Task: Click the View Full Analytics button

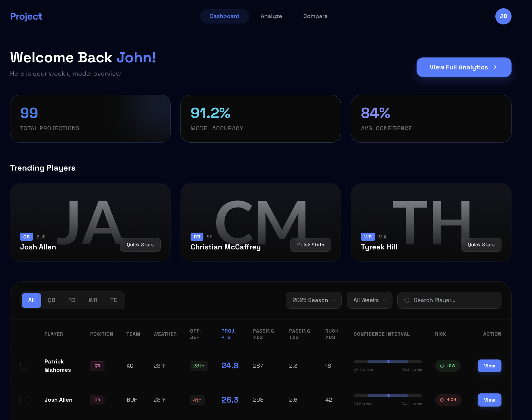Action: pos(464,67)
